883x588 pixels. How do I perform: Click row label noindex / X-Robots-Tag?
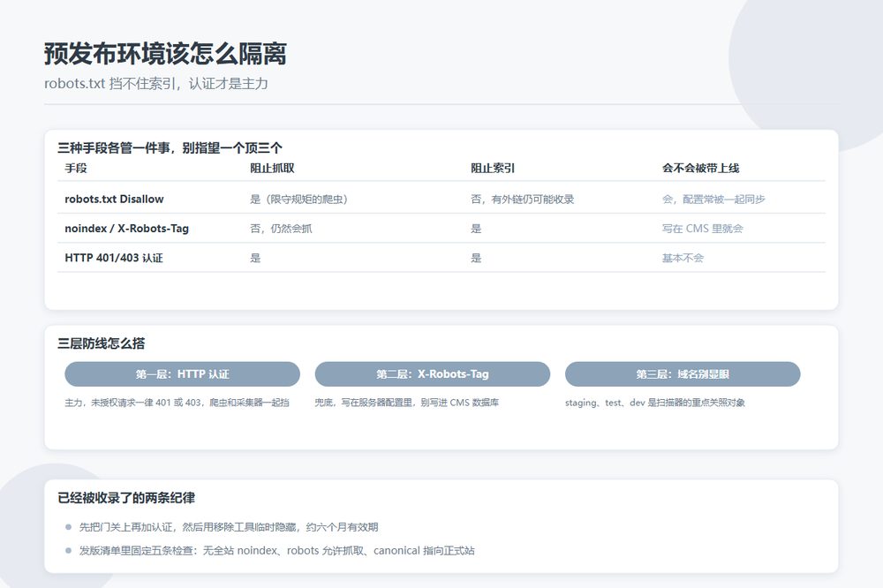tap(126, 228)
